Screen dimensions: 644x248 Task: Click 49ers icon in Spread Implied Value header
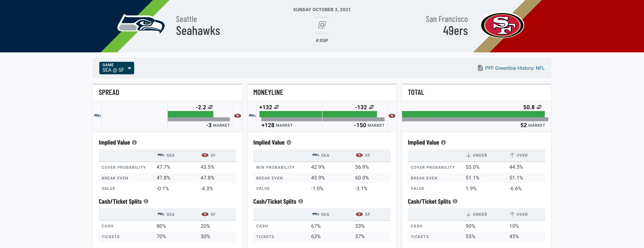coord(205,155)
